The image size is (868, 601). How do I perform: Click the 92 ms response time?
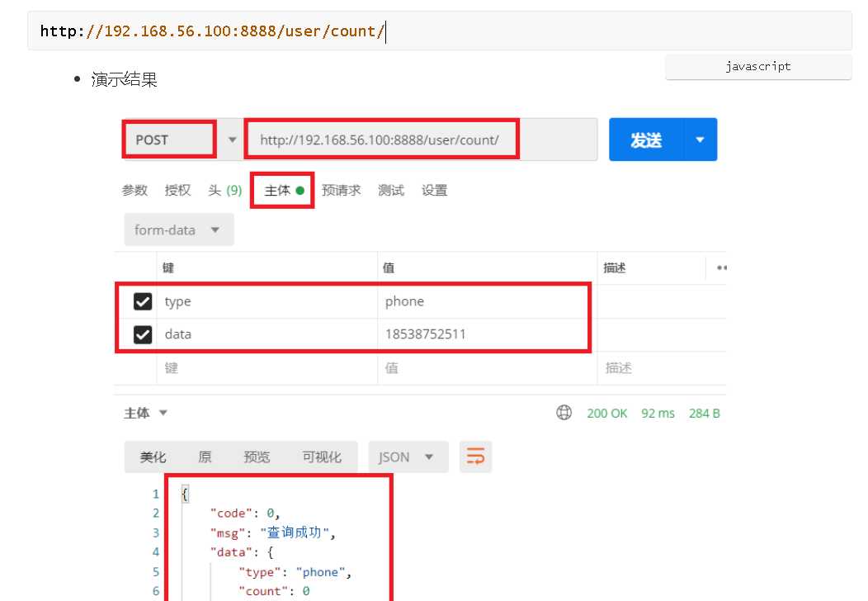pyautogui.click(x=658, y=414)
